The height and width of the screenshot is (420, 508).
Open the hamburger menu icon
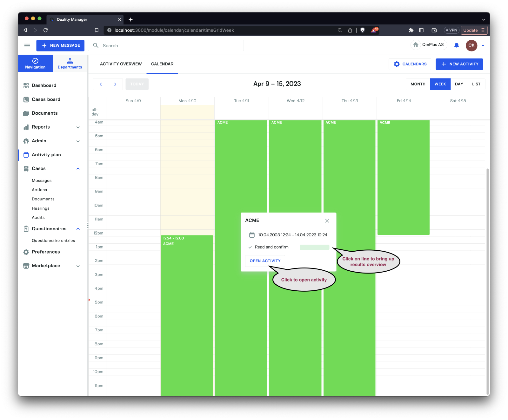27,45
